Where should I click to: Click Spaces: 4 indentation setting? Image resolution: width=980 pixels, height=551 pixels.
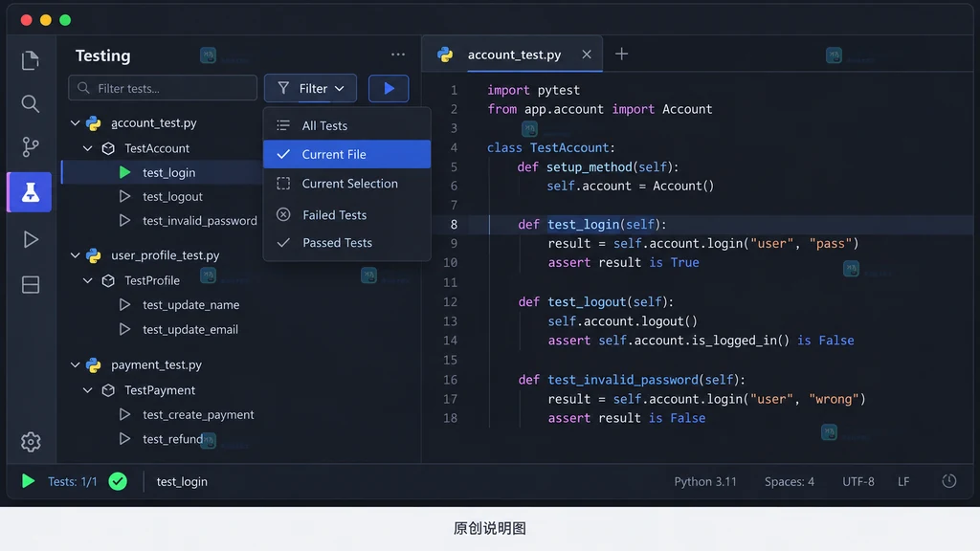tap(790, 481)
